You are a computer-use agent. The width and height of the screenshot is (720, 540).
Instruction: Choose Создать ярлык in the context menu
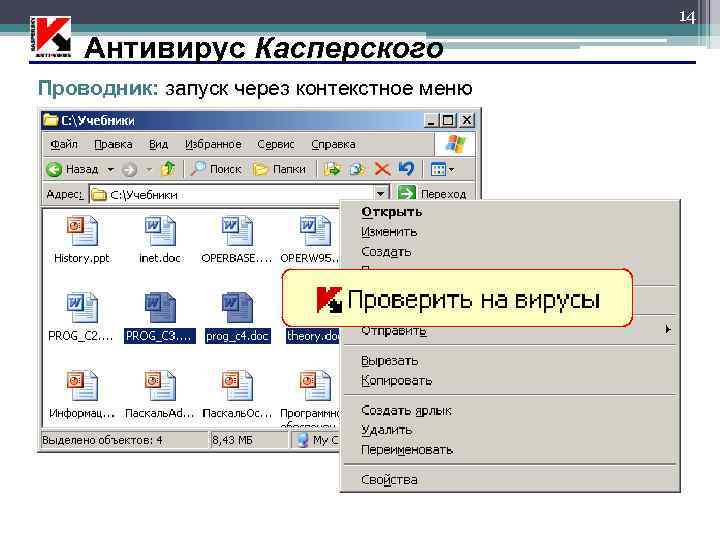pyautogui.click(x=510, y=411)
